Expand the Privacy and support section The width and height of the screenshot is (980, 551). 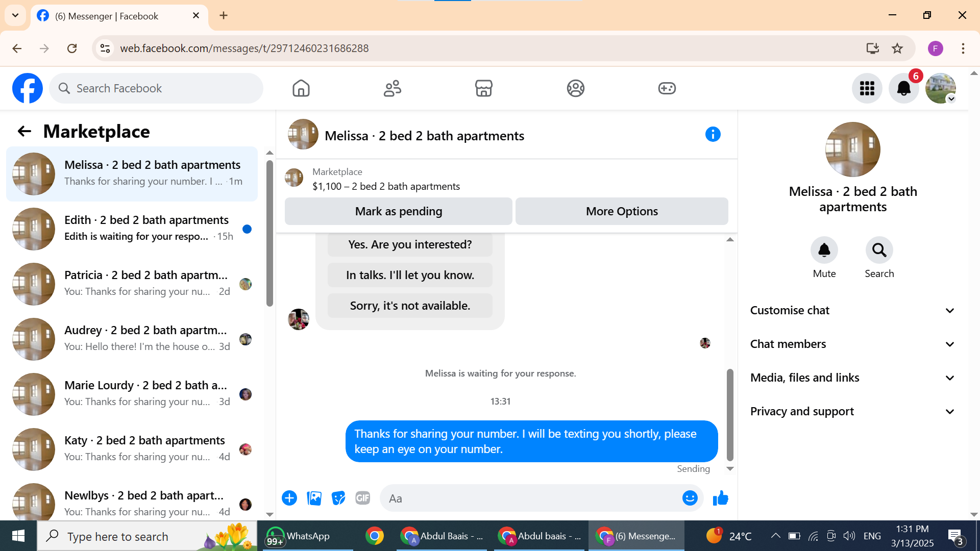852,412
